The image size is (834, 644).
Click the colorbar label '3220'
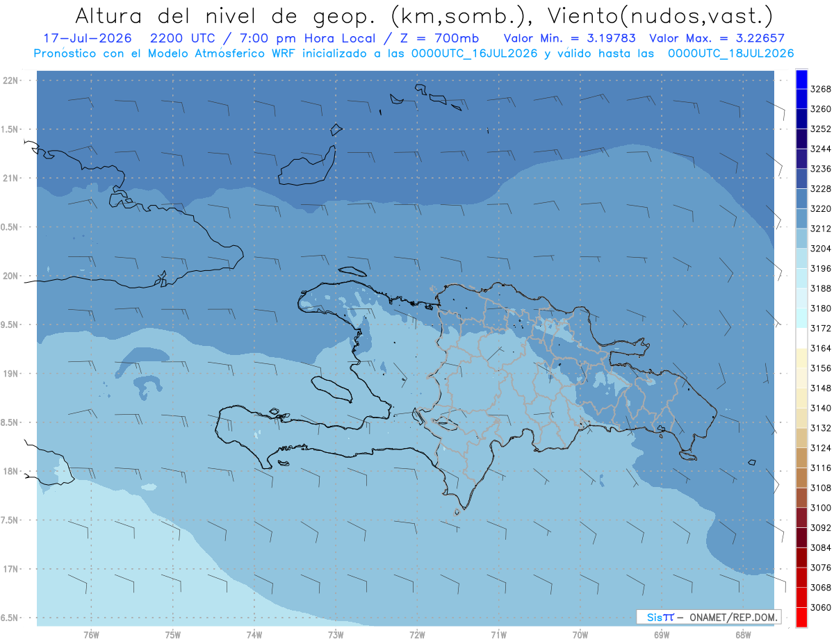point(820,208)
